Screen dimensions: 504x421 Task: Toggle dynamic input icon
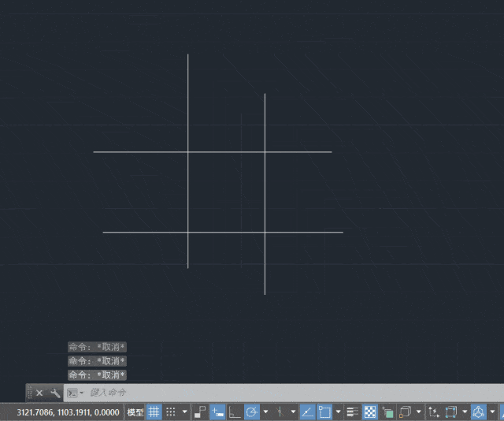tap(217, 412)
